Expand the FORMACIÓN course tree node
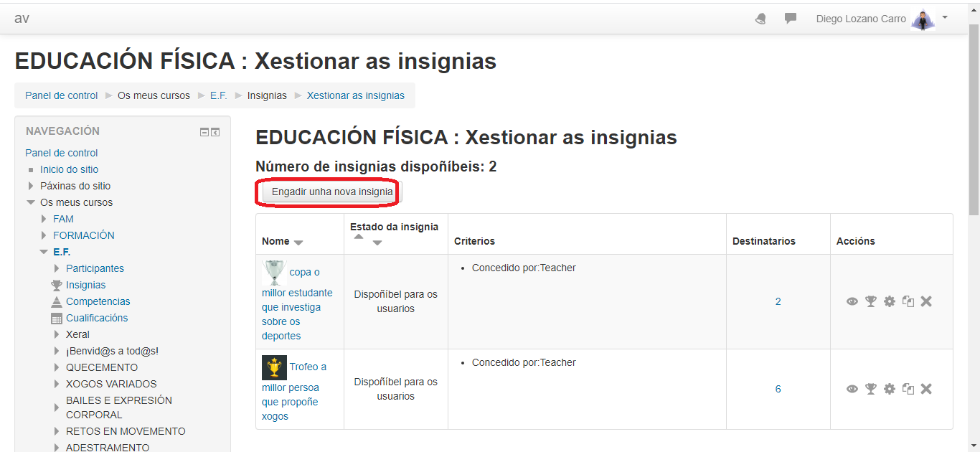 pyautogui.click(x=44, y=235)
